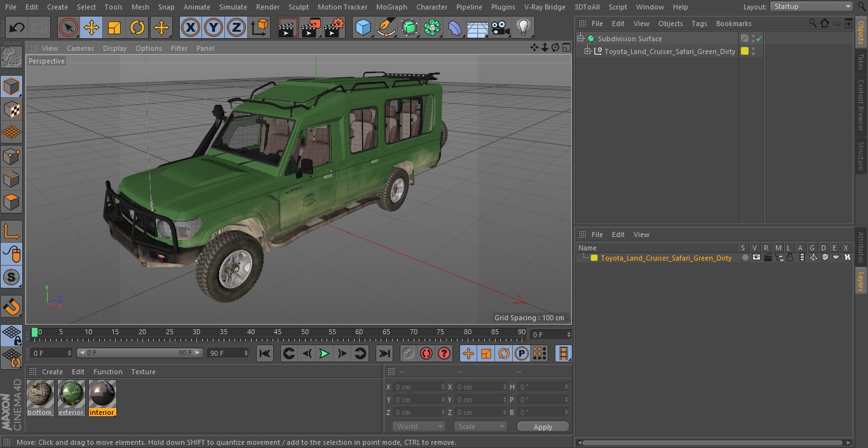The image size is (868, 448).
Task: Activate the Scale tool
Action: tap(114, 27)
